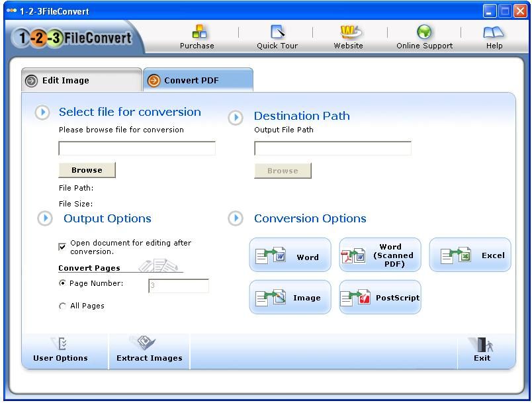This screenshot has width=532, height=403.
Task: Open Online Support globe icon
Action: (x=424, y=32)
